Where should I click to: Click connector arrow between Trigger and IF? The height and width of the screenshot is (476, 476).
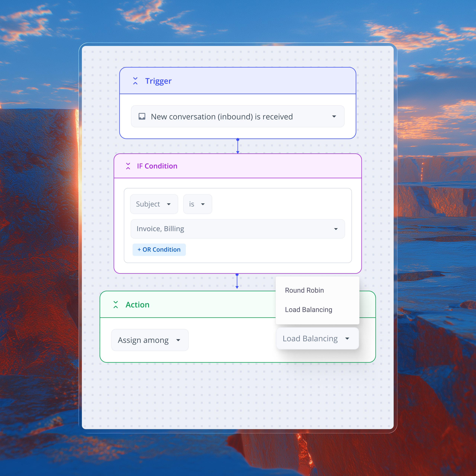pos(237,146)
